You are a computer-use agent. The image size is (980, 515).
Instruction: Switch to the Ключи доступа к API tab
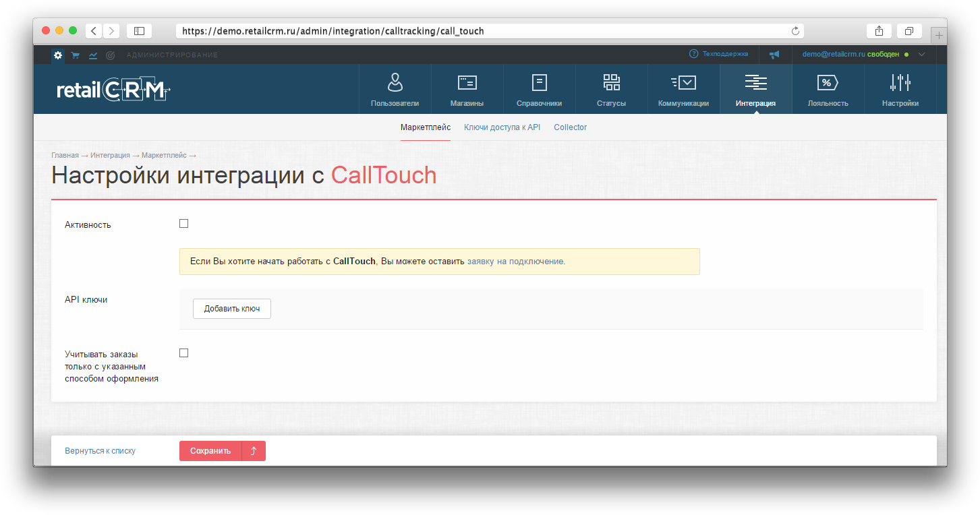[x=502, y=127]
